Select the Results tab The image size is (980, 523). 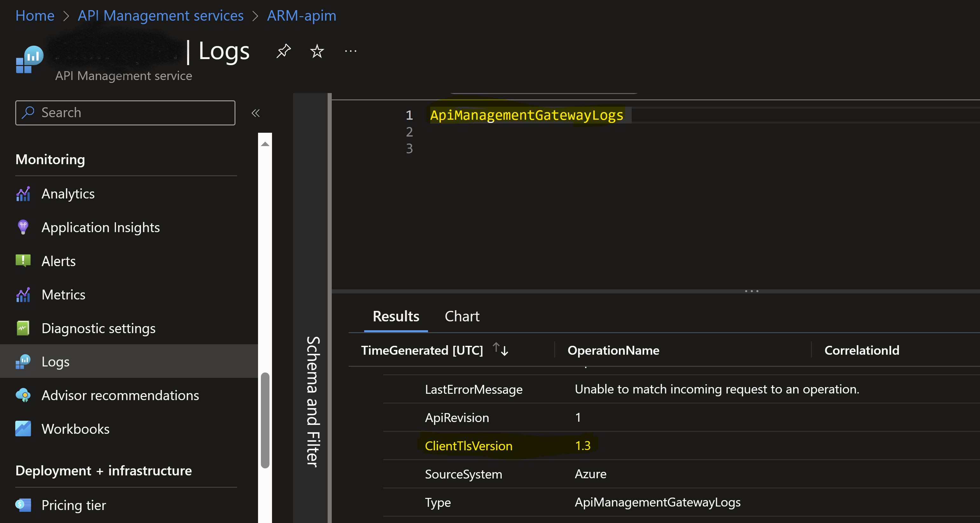point(396,316)
